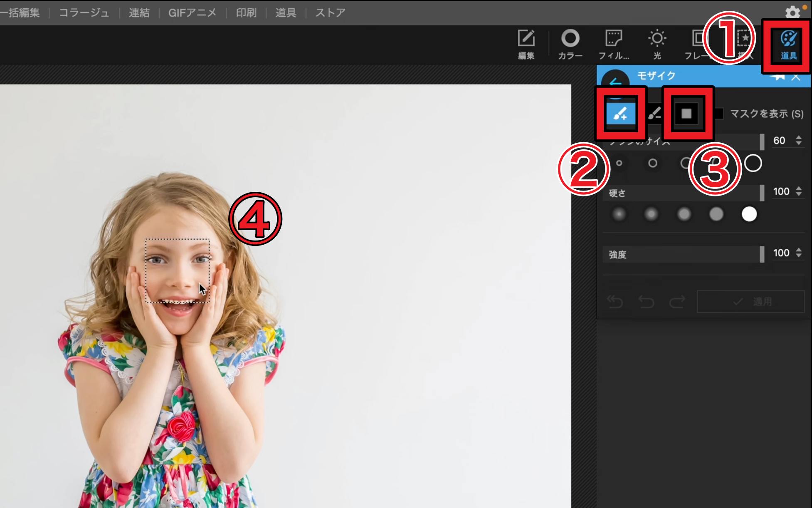This screenshot has width=812, height=508.
Task: Select the add-brush mosaic tool
Action: (x=620, y=113)
